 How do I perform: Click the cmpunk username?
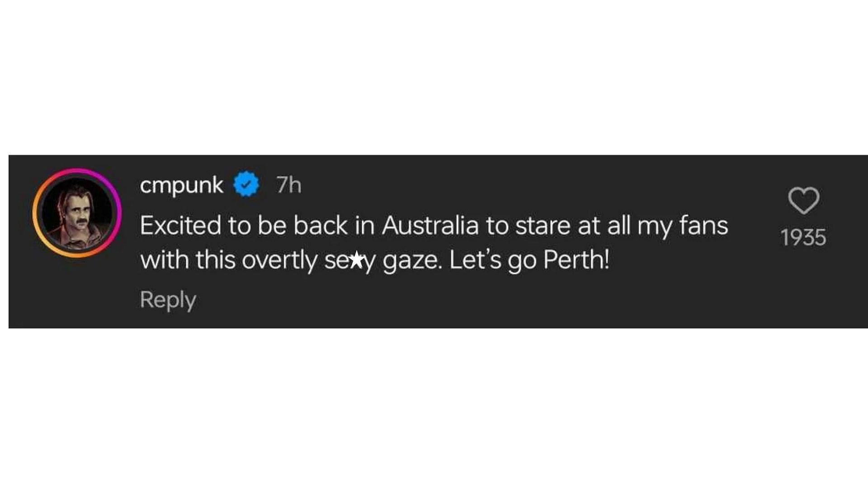pos(181,185)
